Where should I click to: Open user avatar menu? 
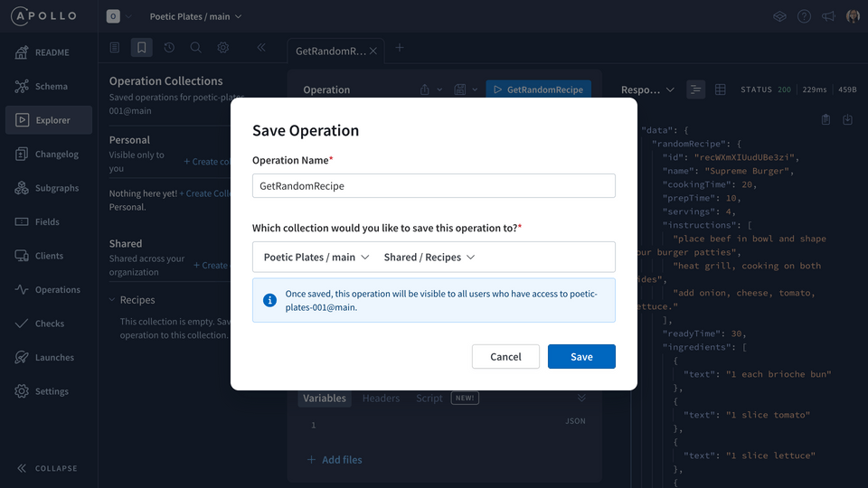(853, 16)
